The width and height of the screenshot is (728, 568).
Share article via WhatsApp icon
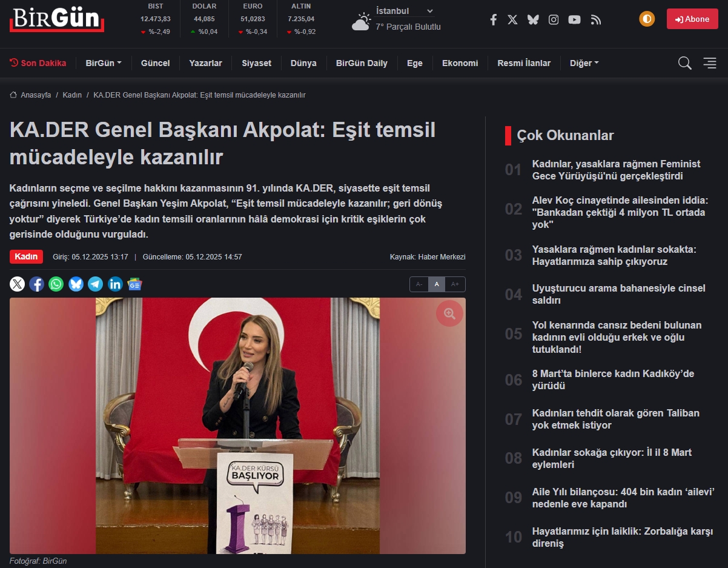tap(56, 284)
